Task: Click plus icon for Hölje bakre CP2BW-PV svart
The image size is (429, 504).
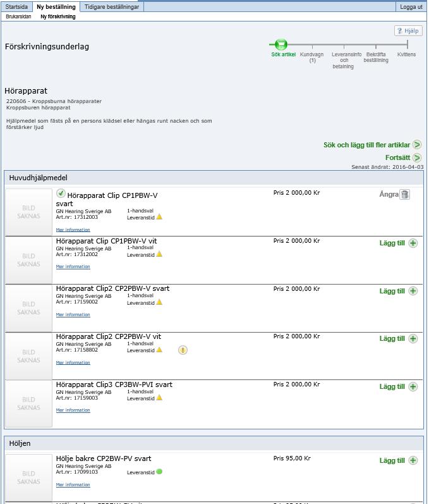Action: pos(413,460)
